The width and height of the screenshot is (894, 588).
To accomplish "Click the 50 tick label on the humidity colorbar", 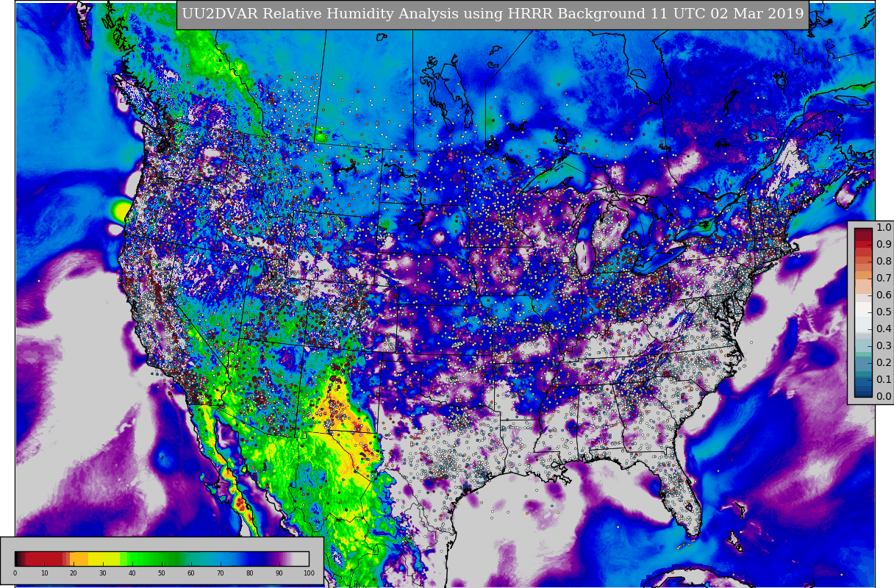I will click(162, 573).
